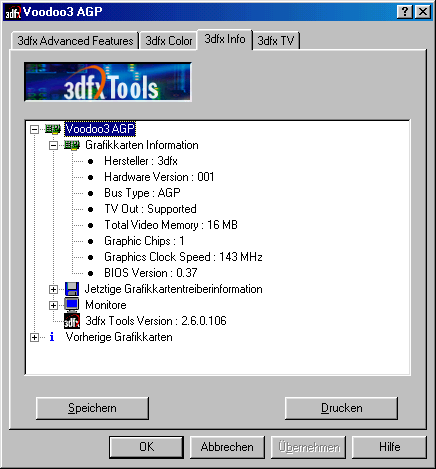The height and width of the screenshot is (469, 436).
Task: Click the blue info icon for Vorherige Grafikkarten
Action: click(x=52, y=337)
